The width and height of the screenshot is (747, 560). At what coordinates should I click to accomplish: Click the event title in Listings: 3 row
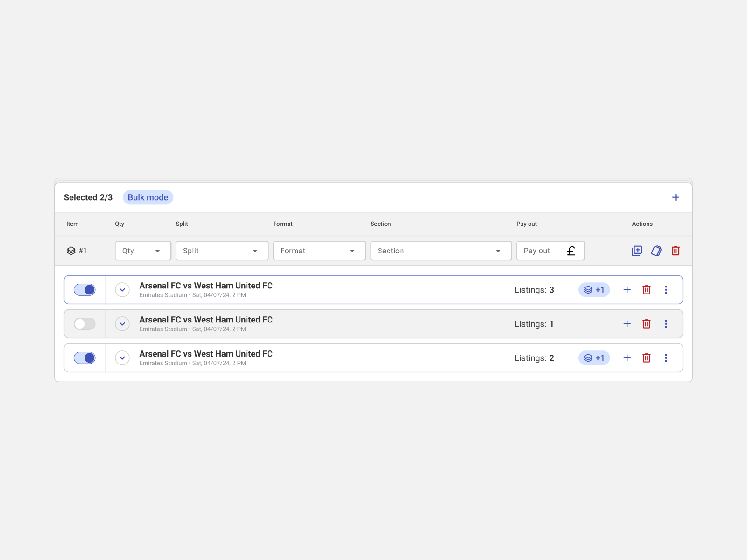[x=206, y=286]
